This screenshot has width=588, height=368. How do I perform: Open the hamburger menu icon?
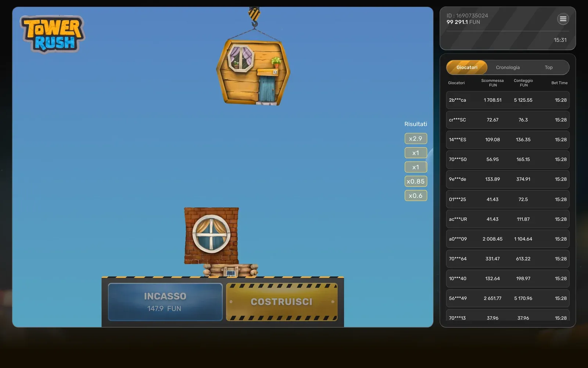(x=563, y=19)
